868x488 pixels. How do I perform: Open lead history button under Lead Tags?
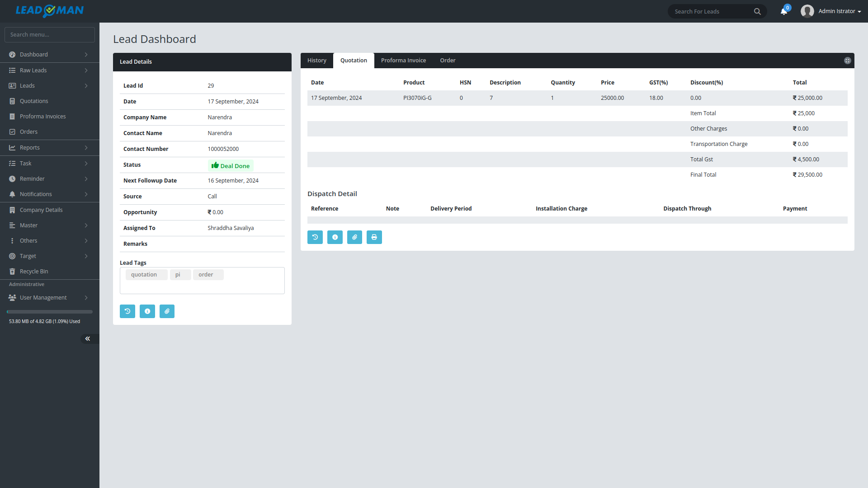(x=127, y=311)
